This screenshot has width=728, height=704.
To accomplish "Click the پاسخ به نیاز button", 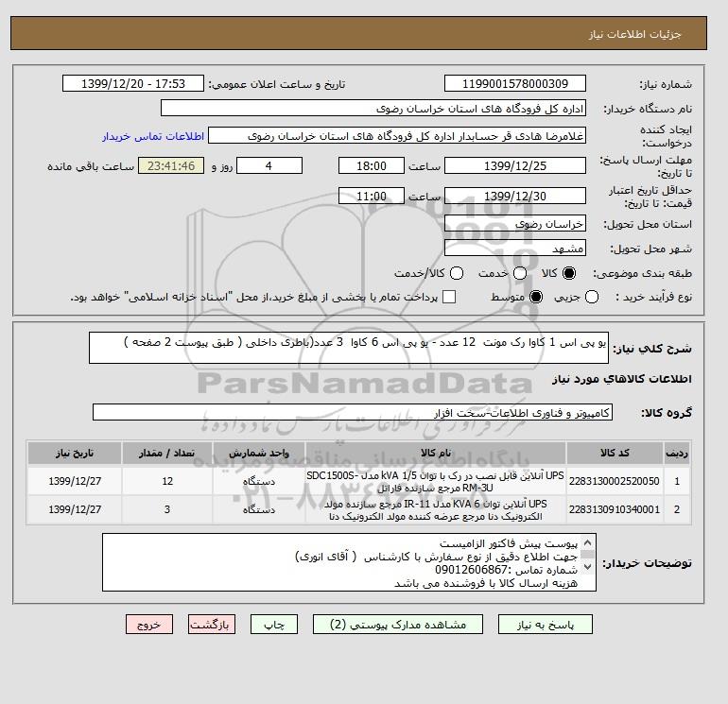I will [546, 625].
